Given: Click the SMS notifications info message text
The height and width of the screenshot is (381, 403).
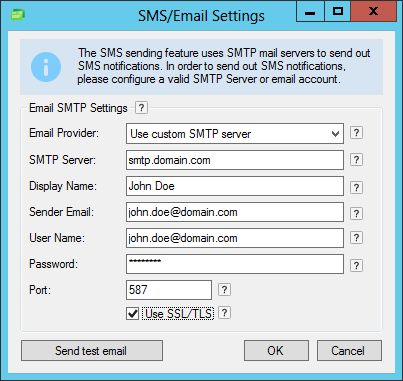Looking at the screenshot, I should pos(224,66).
